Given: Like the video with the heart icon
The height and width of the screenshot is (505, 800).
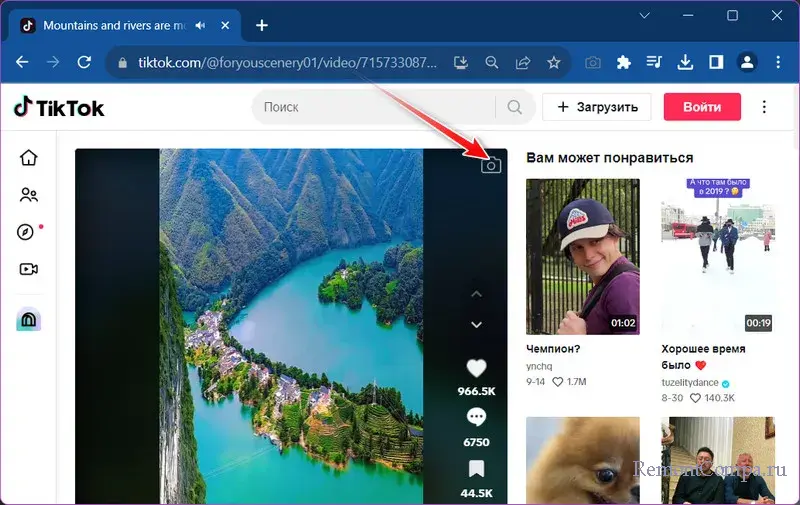Looking at the screenshot, I should pyautogui.click(x=477, y=367).
